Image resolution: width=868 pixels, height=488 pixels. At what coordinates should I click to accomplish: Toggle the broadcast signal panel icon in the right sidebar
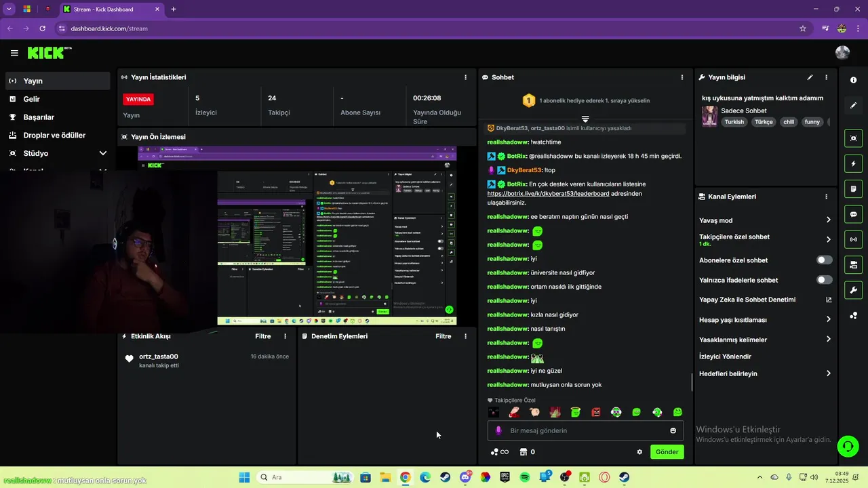click(853, 239)
